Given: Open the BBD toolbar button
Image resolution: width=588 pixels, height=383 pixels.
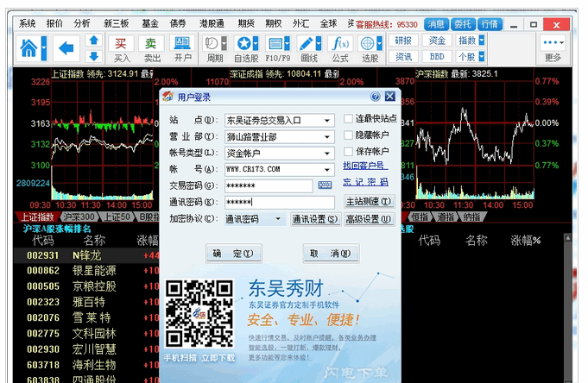Looking at the screenshot, I should pos(437,57).
